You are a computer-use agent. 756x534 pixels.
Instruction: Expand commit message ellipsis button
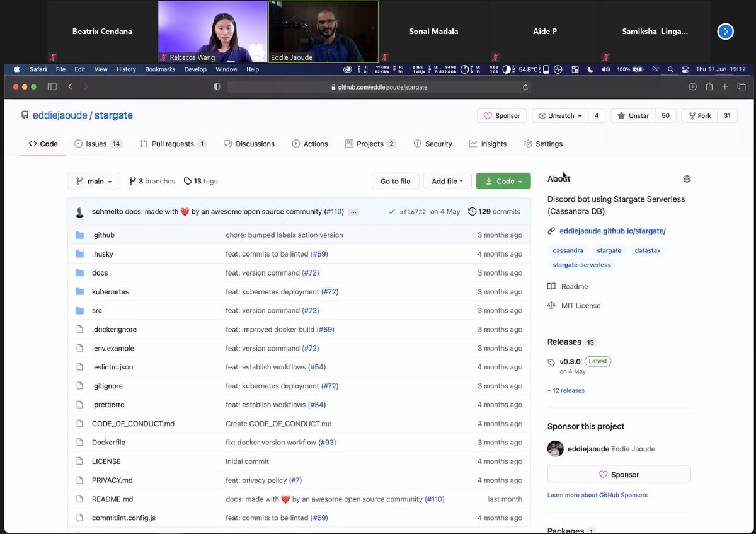click(353, 212)
